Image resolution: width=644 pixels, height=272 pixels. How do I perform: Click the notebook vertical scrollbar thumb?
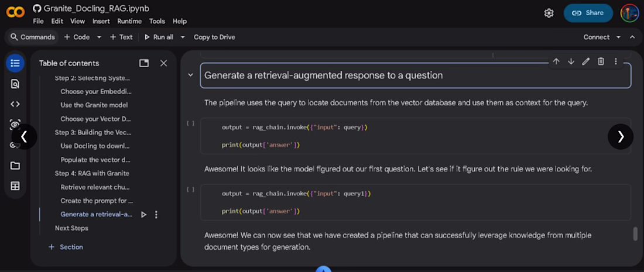click(x=635, y=233)
